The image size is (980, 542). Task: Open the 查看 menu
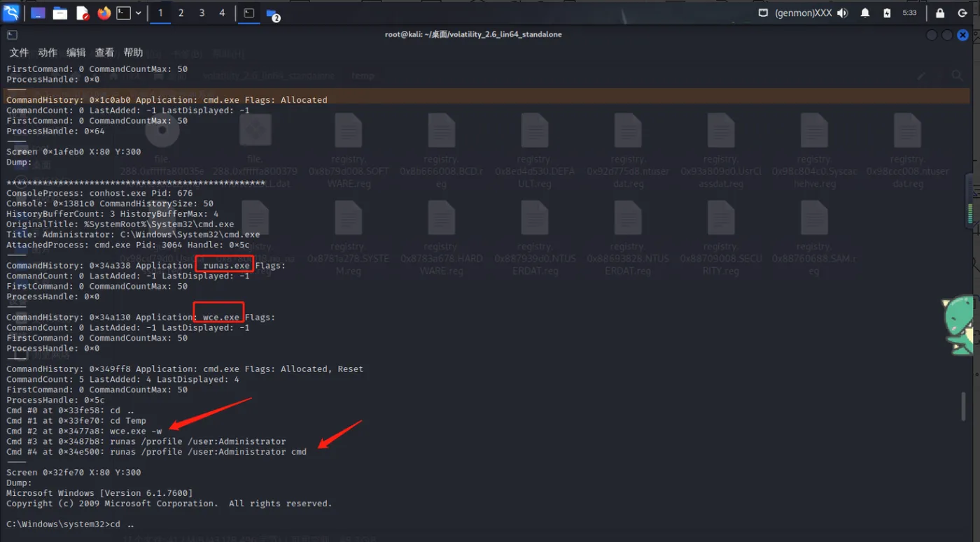104,52
